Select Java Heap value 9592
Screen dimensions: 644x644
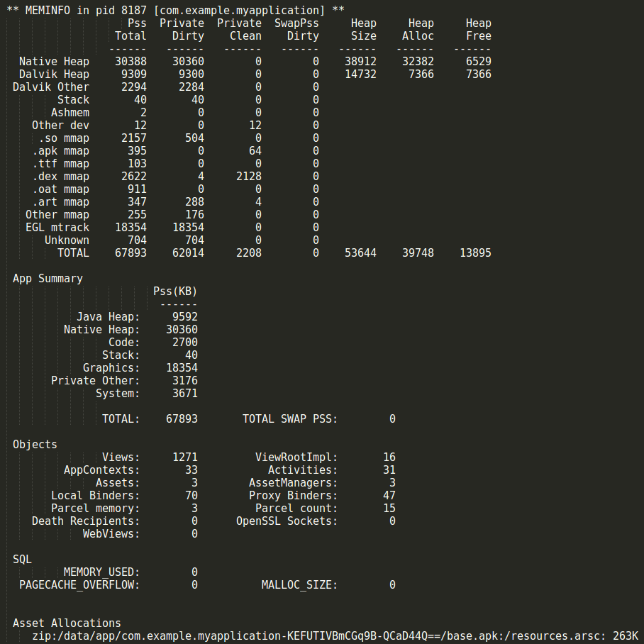[x=185, y=316]
